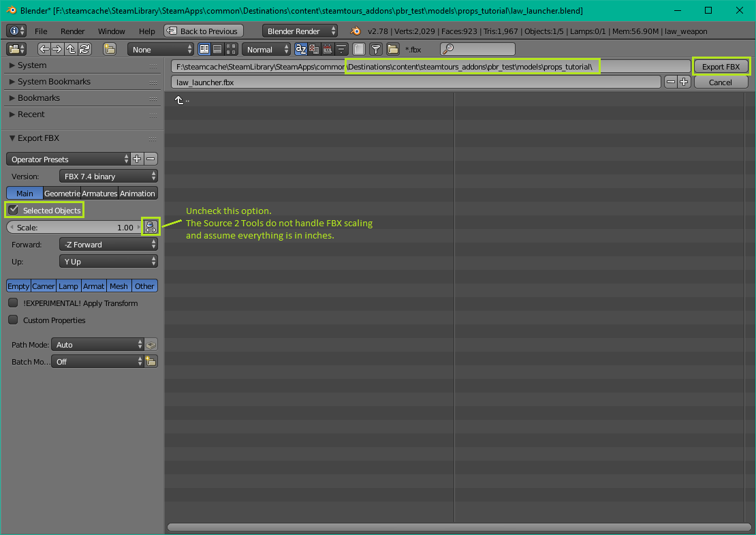Open the Window menu
Screen dimensions: 756x535
(112, 31)
